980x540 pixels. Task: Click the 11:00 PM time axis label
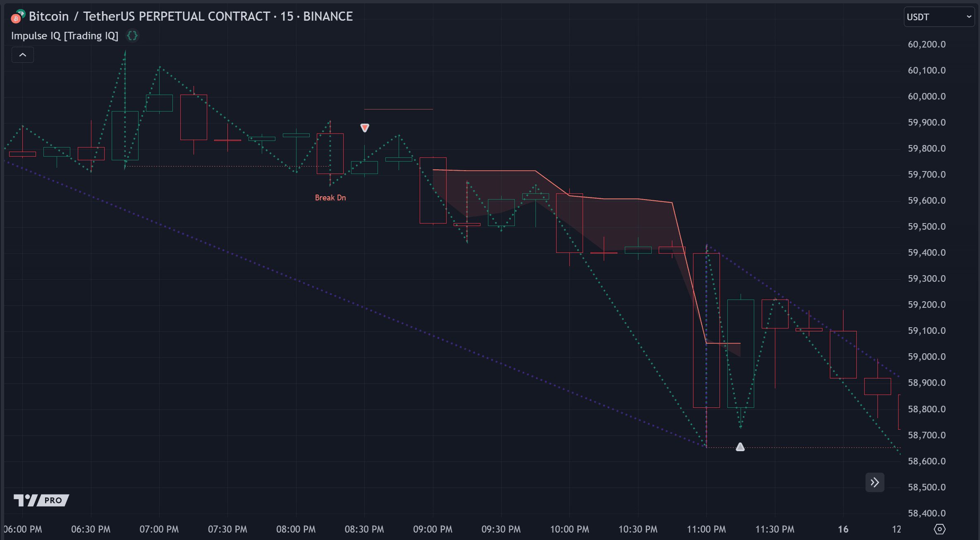706,529
